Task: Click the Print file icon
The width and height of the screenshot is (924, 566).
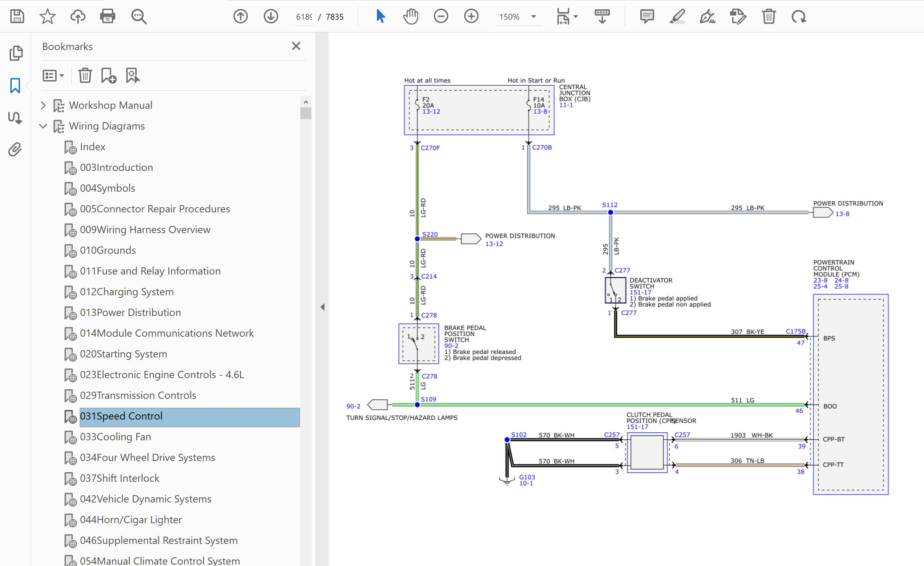Action: pos(108,17)
